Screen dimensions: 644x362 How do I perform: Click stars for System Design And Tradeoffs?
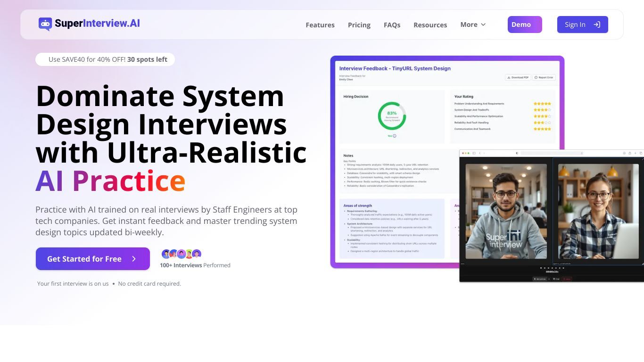pos(542,110)
